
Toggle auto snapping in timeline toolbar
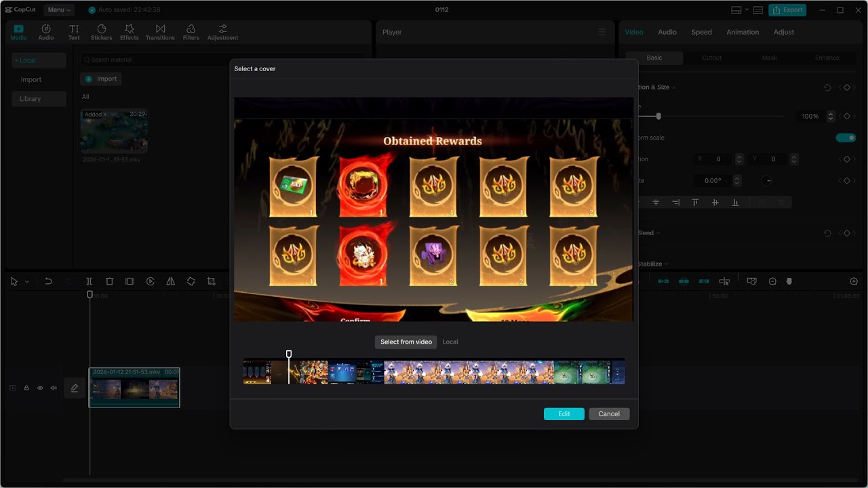click(x=684, y=281)
